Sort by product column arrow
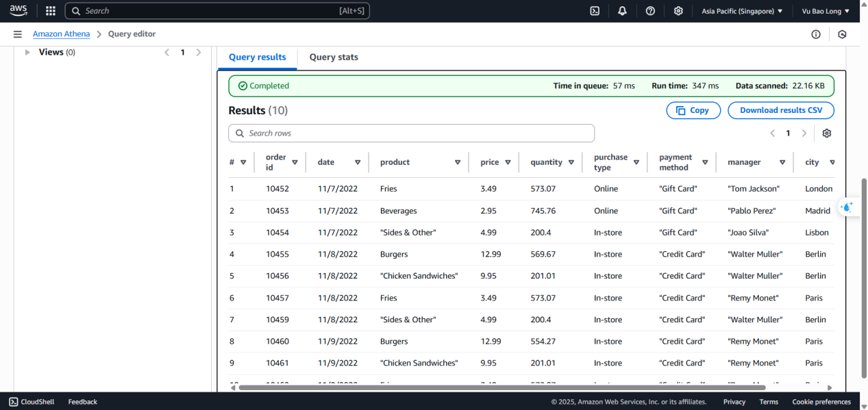The height and width of the screenshot is (410, 868). (458, 162)
